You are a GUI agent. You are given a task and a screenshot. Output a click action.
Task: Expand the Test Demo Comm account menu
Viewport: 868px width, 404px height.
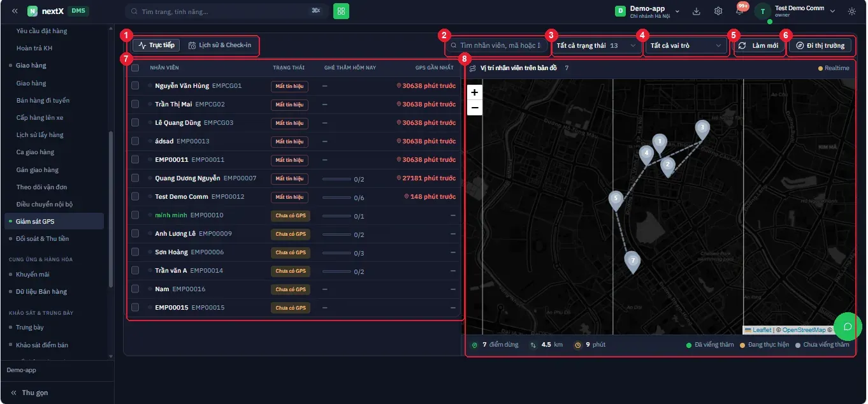(x=805, y=11)
